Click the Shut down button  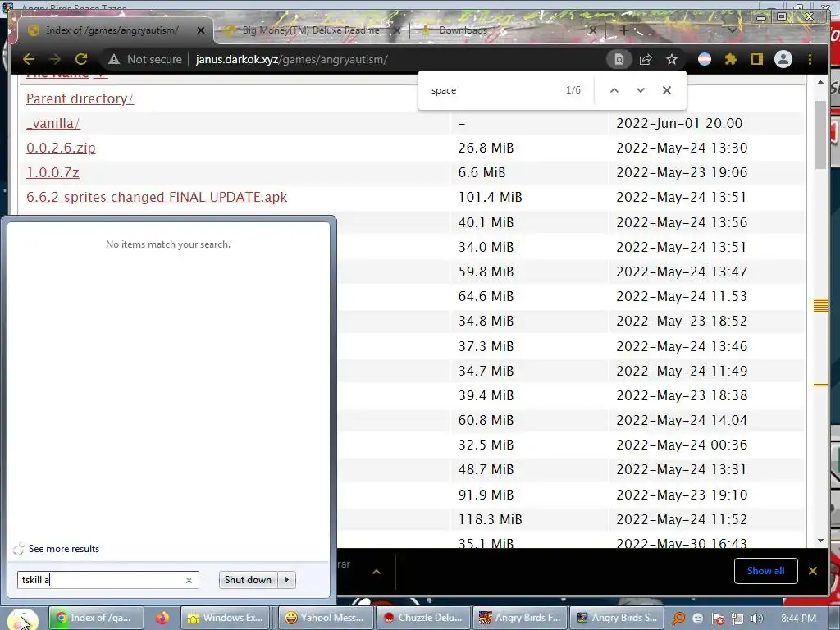click(x=248, y=580)
